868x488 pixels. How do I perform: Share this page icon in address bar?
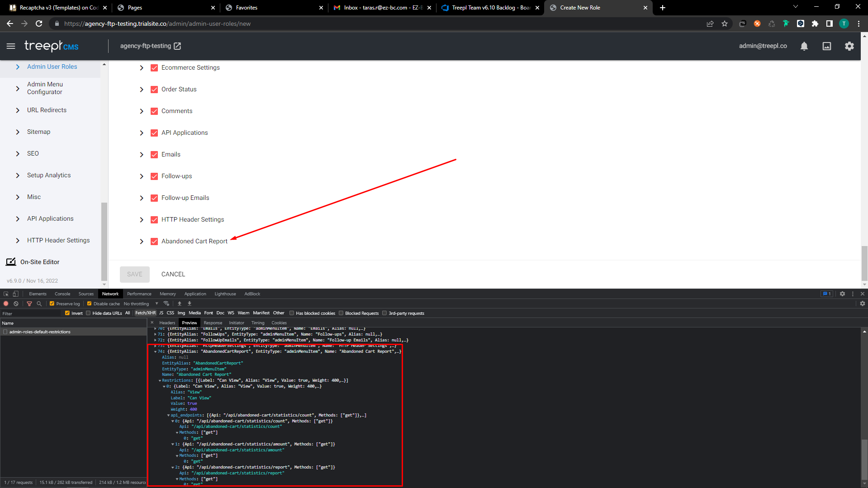coord(710,24)
